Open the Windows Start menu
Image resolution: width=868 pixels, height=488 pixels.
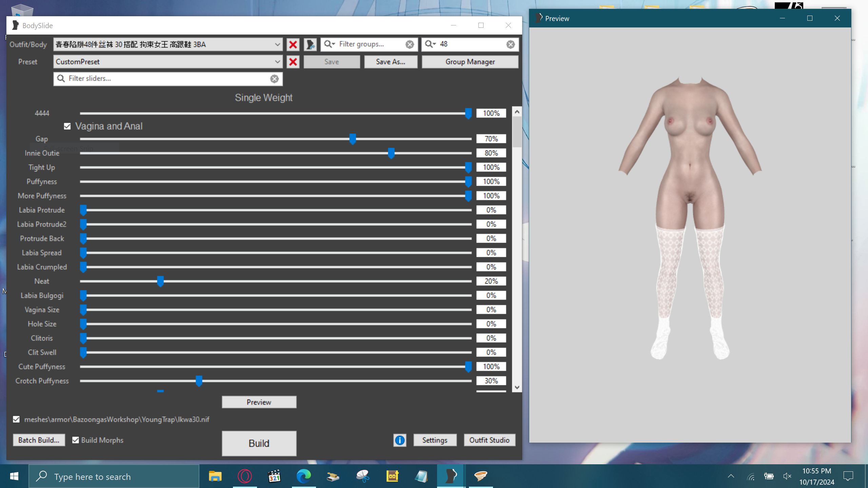coord(14,476)
